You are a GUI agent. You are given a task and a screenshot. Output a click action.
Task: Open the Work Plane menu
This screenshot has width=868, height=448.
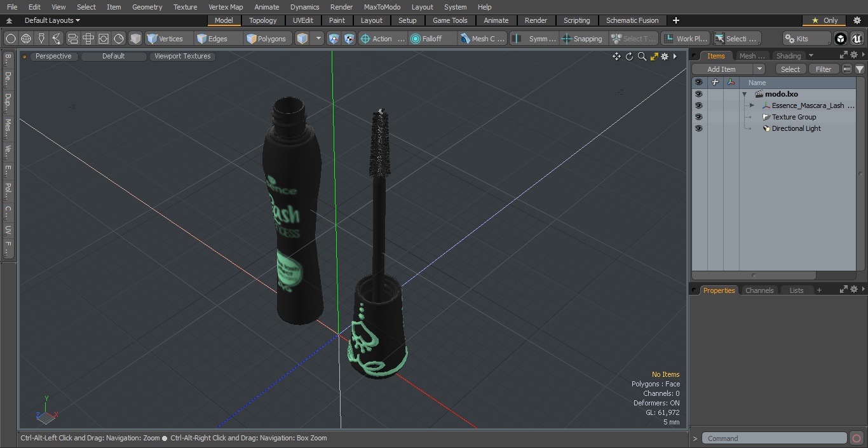[685, 39]
